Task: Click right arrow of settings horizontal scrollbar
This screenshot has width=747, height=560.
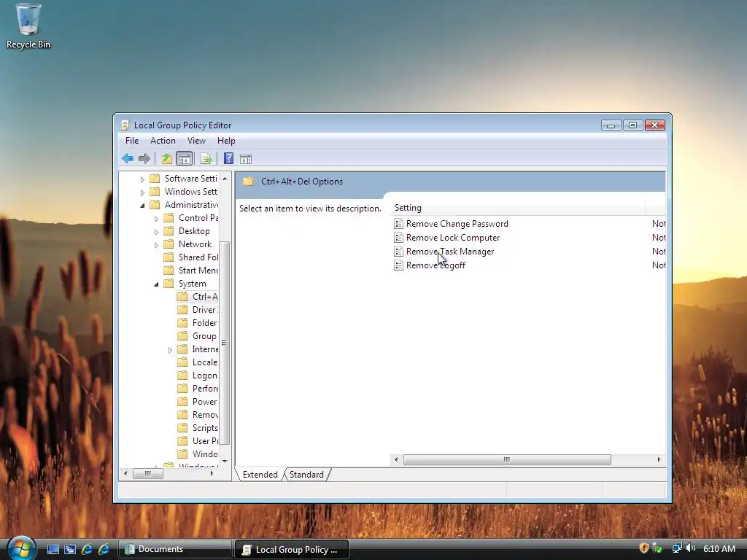Action: (659, 459)
